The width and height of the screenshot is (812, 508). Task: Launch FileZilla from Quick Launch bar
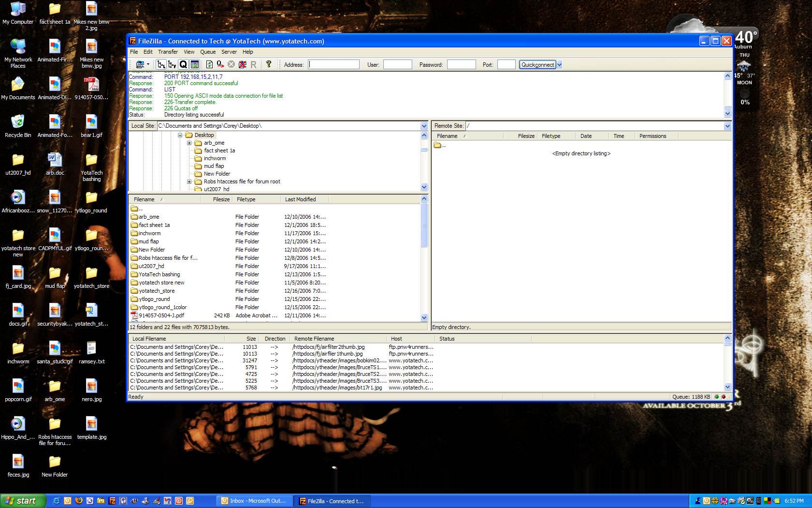pos(112,501)
